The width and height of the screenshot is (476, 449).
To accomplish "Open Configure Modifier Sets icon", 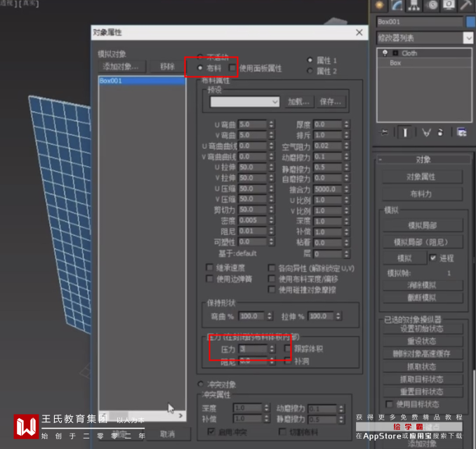I will (x=461, y=133).
